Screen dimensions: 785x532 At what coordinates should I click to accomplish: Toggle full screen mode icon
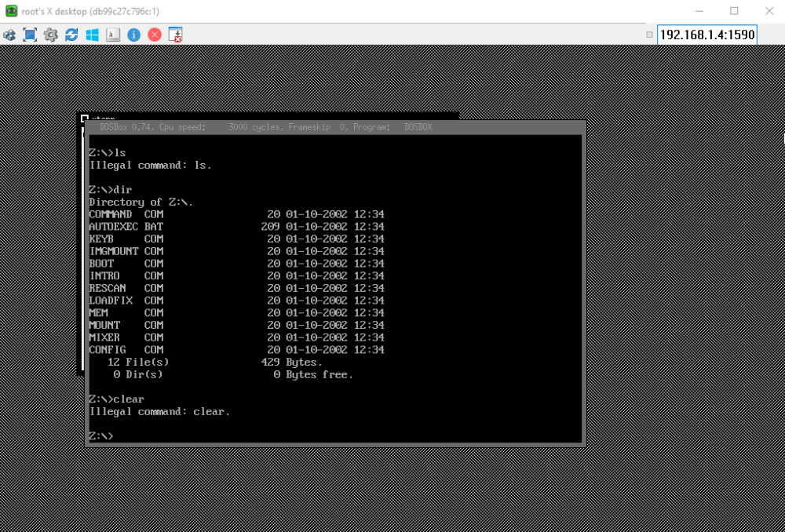coord(30,35)
